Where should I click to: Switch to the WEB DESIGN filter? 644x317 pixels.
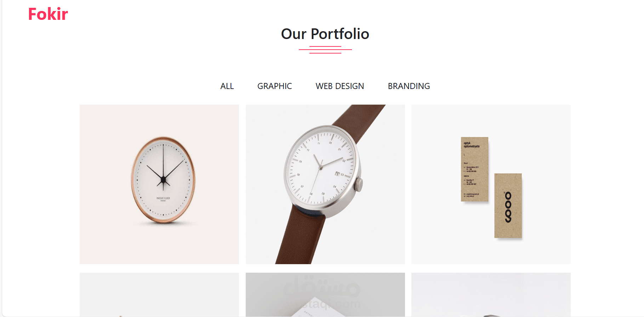point(340,86)
